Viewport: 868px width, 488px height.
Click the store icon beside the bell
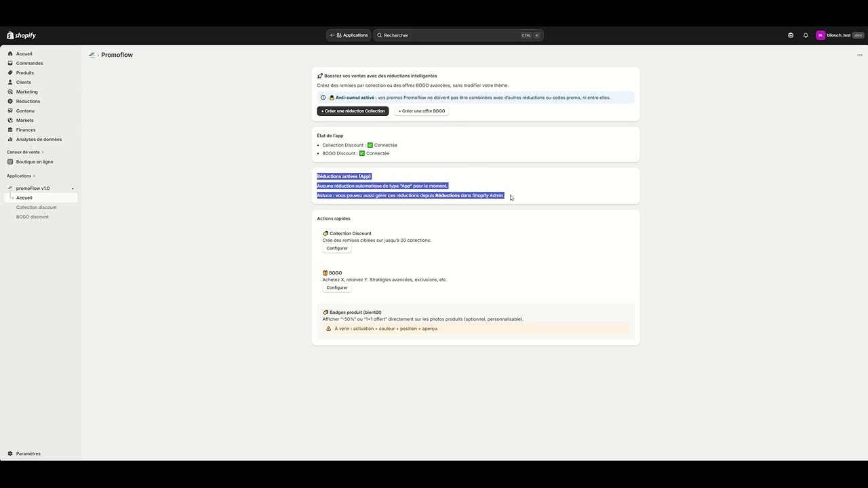(791, 35)
